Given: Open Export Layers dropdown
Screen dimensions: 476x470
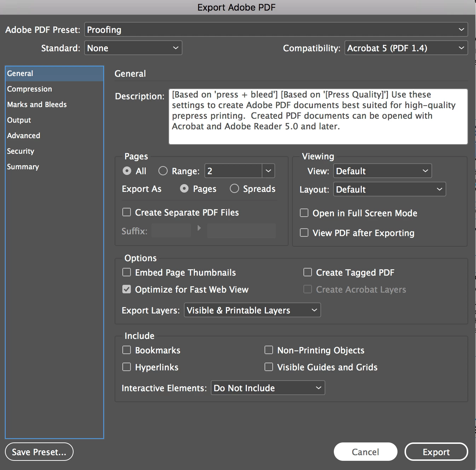Looking at the screenshot, I should 252,310.
